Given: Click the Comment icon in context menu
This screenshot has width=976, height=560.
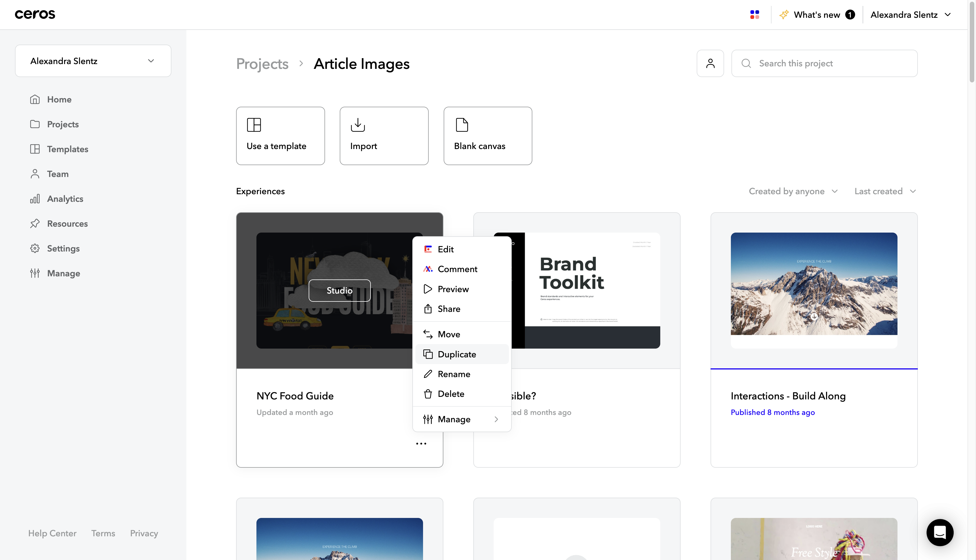Looking at the screenshot, I should pyautogui.click(x=428, y=269).
